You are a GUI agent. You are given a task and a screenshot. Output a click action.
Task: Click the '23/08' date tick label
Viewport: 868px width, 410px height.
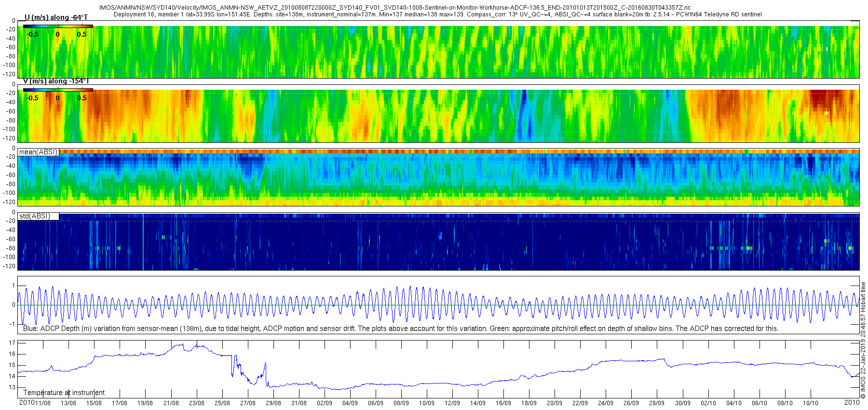pos(196,403)
